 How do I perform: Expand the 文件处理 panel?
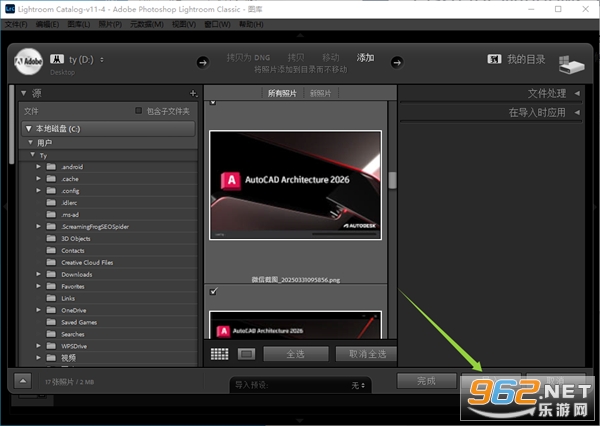pyautogui.click(x=577, y=93)
